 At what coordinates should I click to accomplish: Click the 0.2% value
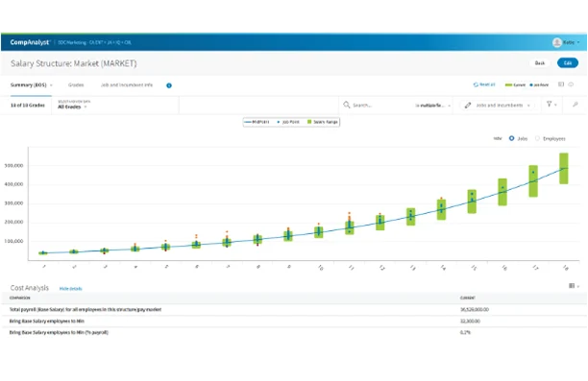(465, 332)
